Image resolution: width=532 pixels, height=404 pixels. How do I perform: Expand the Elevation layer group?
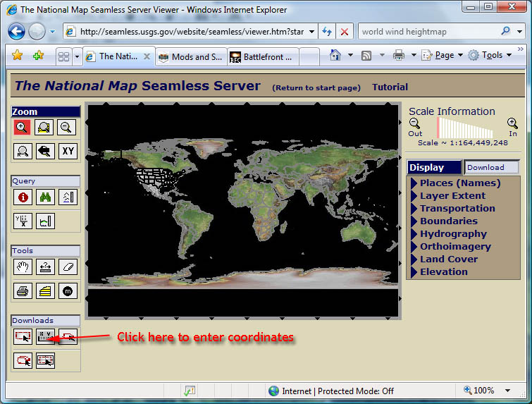(x=414, y=272)
